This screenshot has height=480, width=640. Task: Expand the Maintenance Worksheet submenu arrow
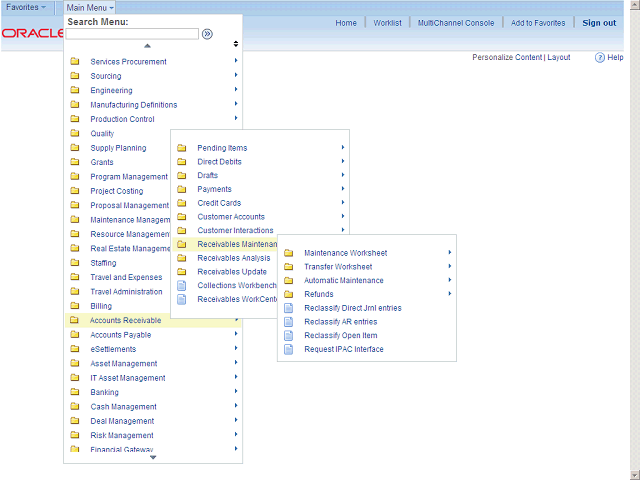click(450, 253)
